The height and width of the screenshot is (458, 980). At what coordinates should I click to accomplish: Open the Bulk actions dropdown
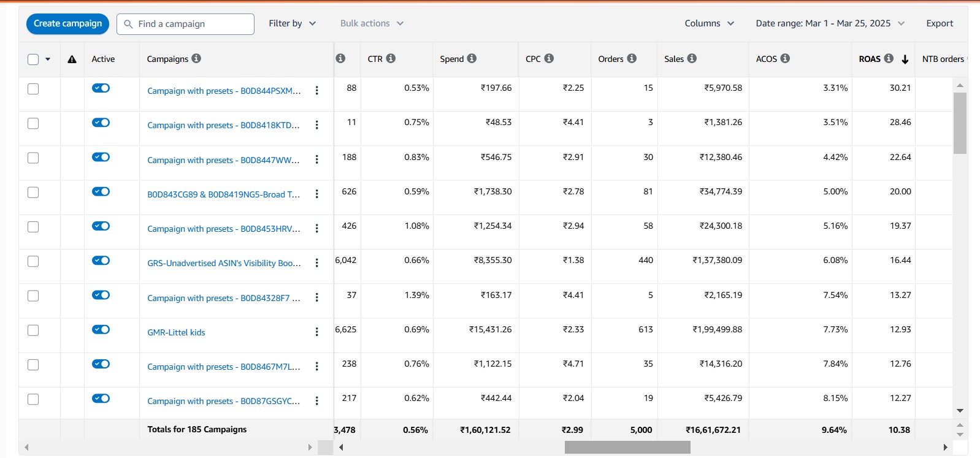point(372,23)
